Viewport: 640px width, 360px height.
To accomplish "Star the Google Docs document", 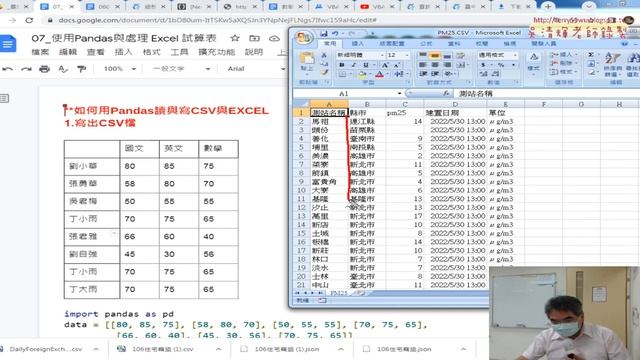I will coord(235,38).
